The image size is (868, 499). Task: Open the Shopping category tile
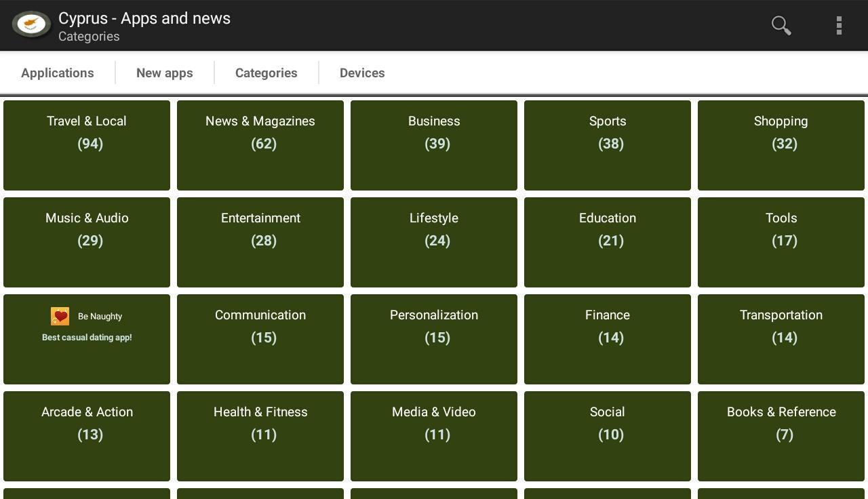pyautogui.click(x=781, y=145)
